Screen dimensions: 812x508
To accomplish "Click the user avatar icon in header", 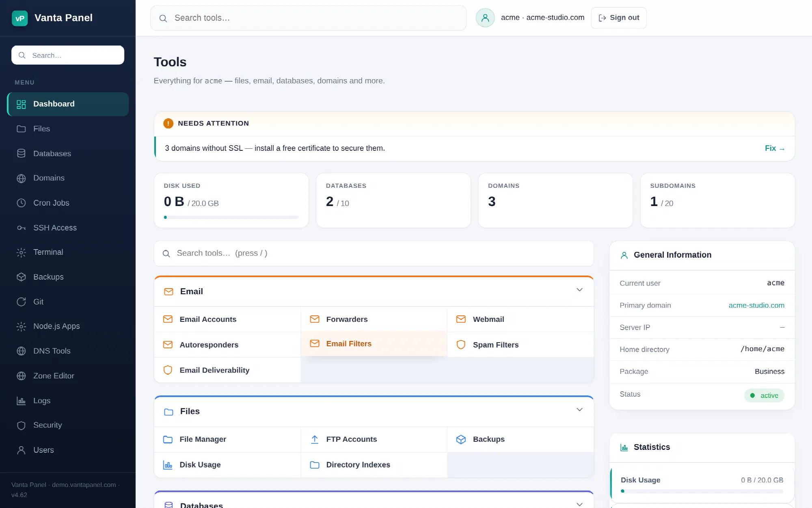I will tap(485, 18).
